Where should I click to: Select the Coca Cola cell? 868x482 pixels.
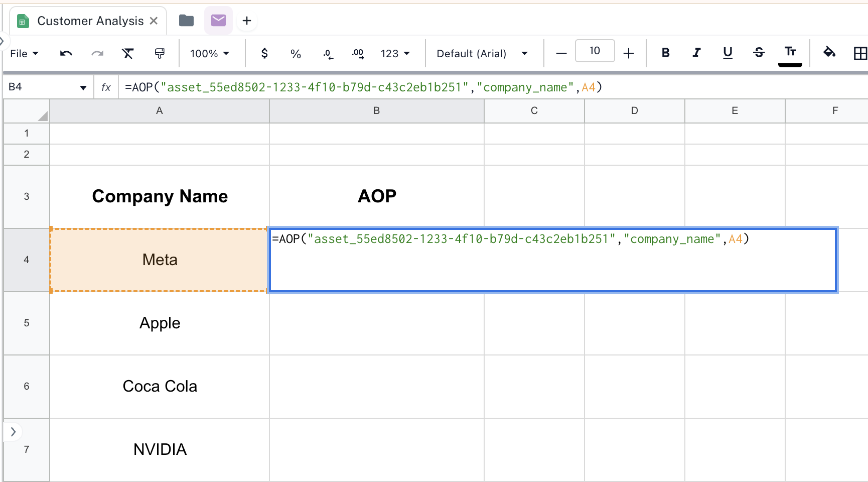(160, 387)
